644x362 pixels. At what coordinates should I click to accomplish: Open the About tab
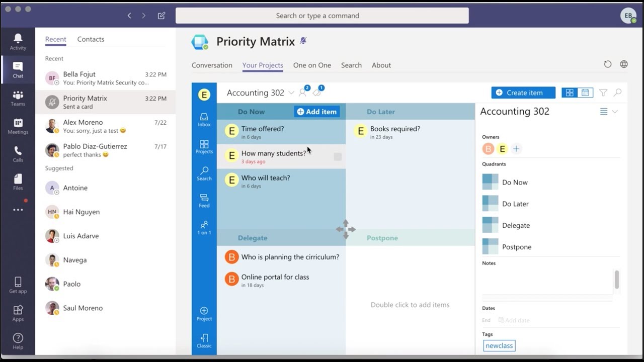[x=381, y=65]
